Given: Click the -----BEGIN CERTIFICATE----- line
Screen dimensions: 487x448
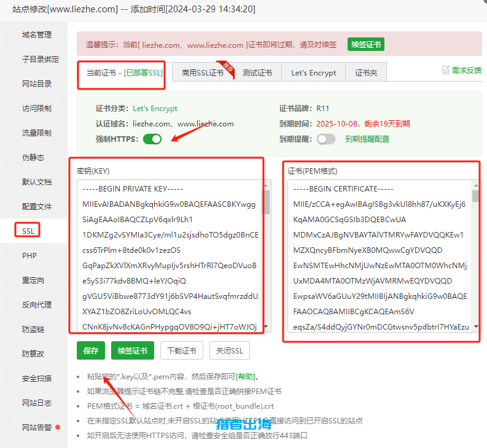Looking at the screenshot, I should tap(343, 189).
